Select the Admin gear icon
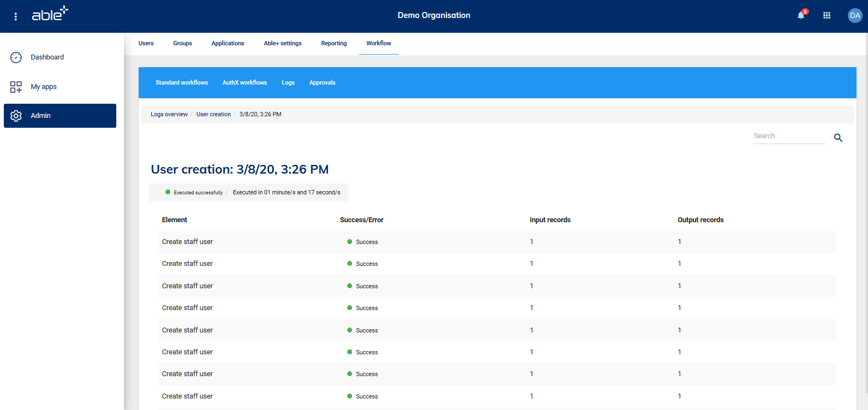This screenshot has width=868, height=410. point(16,116)
